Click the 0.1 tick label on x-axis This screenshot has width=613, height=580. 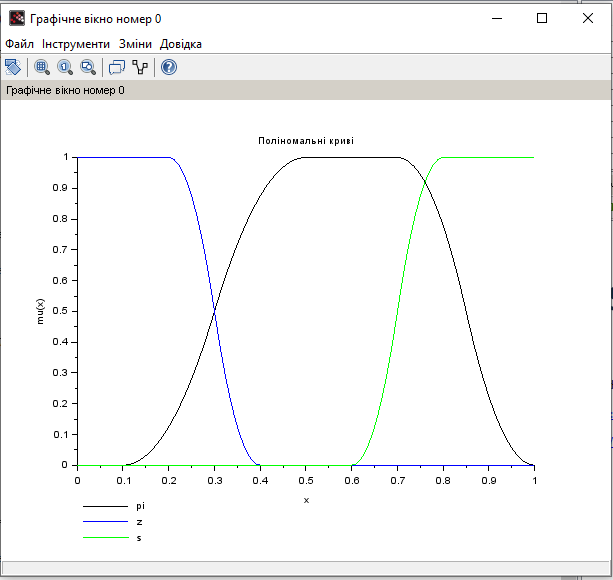[x=124, y=481]
